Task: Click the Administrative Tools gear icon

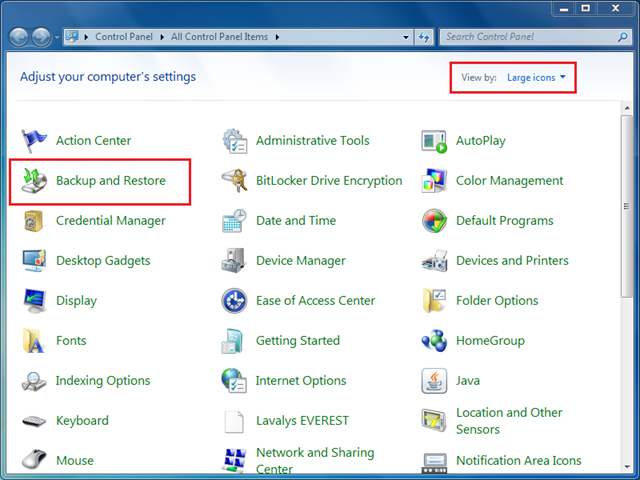Action: coord(235,141)
